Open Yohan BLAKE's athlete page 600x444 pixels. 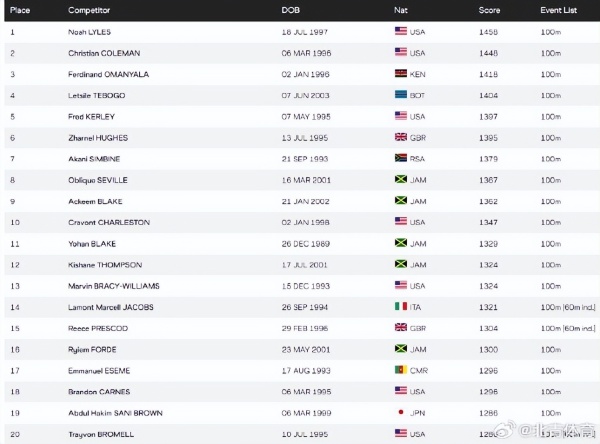93,243
